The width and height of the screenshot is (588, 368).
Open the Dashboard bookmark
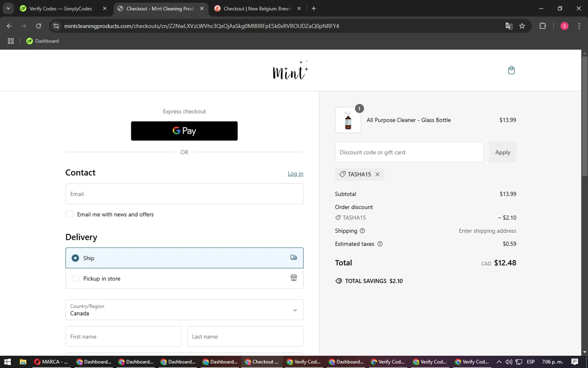pos(42,41)
